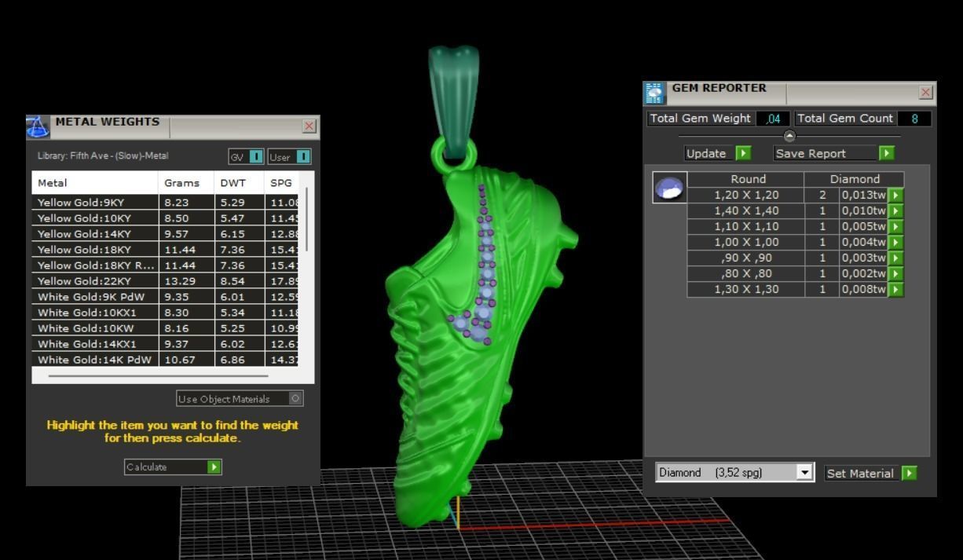Select the White Gold:10KX1 row
Viewport: 963px width, 560px height.
tap(167, 313)
